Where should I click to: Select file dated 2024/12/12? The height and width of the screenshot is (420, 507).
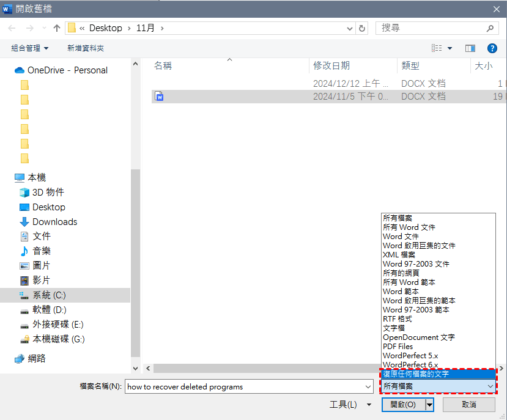[x=328, y=83]
